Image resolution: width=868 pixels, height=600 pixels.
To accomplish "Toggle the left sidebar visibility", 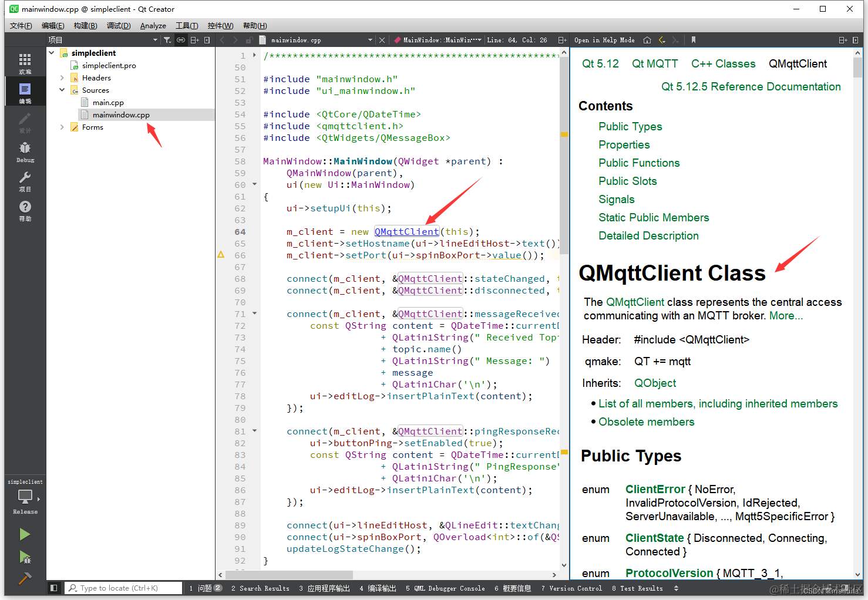I will coord(53,588).
